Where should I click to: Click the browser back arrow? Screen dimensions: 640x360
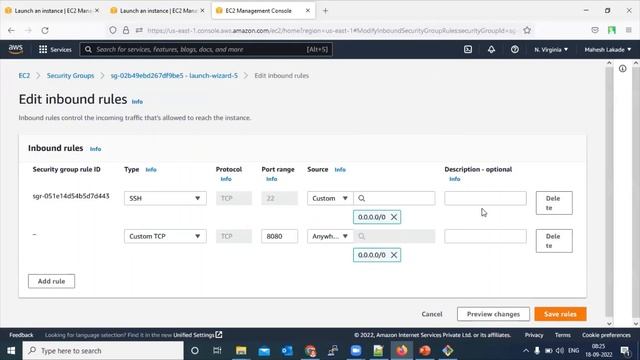[11, 30]
